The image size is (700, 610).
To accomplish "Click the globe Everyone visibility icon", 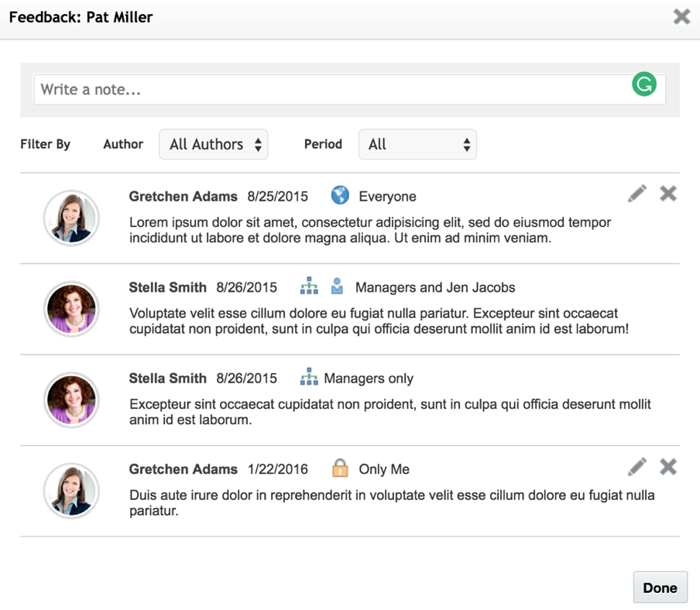I will pyautogui.click(x=340, y=195).
